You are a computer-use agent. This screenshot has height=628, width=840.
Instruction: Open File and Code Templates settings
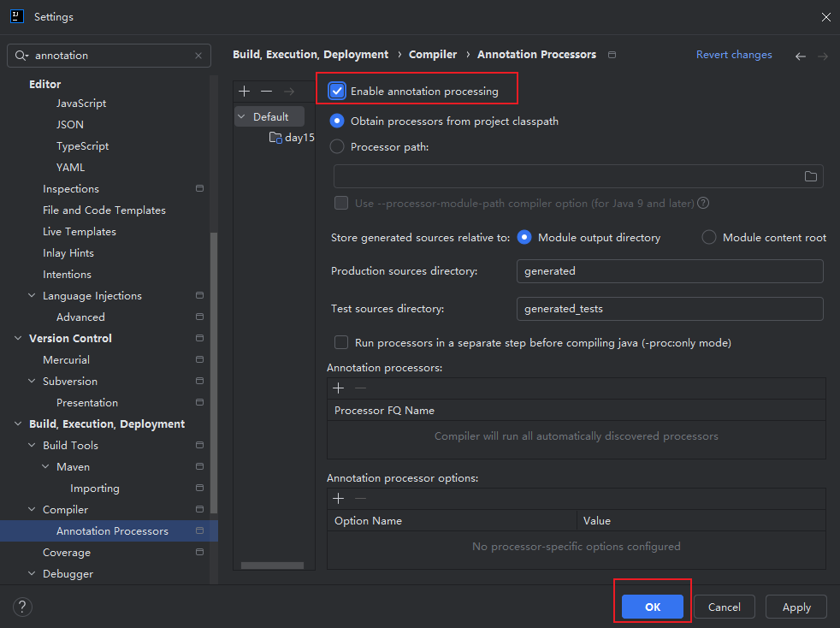104,210
